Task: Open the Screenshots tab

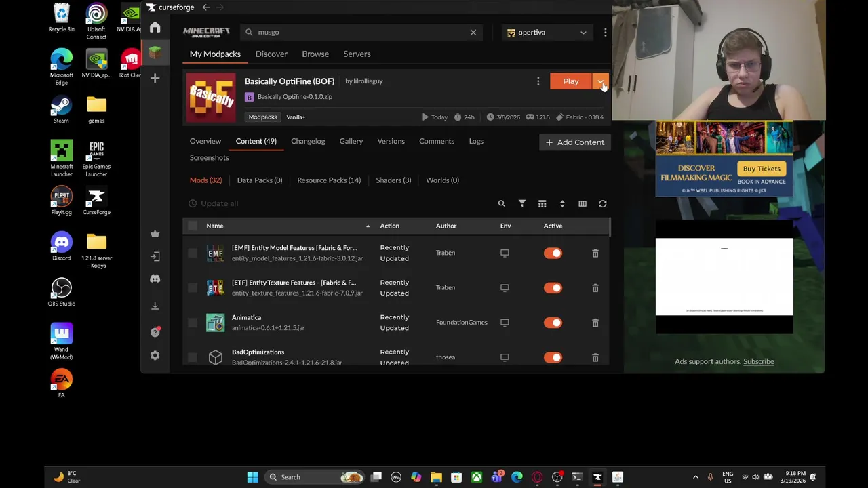Action: pyautogui.click(x=210, y=157)
